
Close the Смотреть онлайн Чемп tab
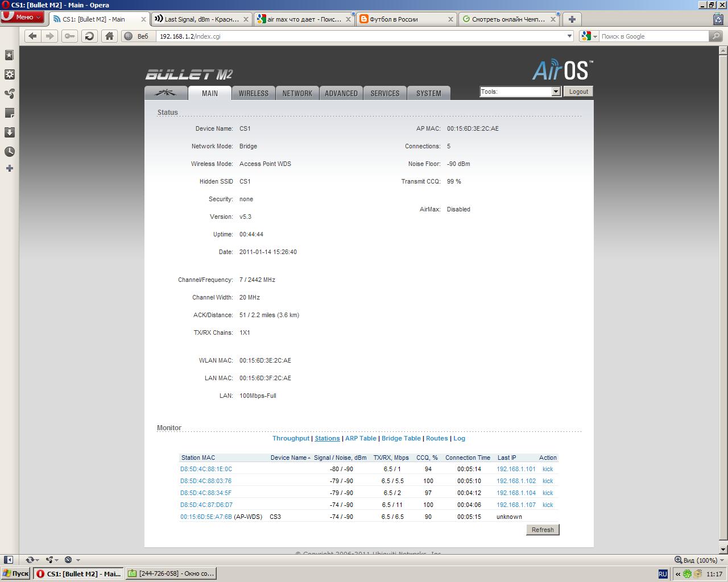coord(553,19)
